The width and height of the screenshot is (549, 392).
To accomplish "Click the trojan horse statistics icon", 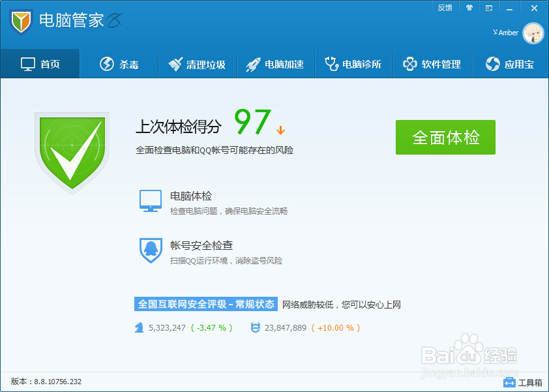I will pos(140,327).
